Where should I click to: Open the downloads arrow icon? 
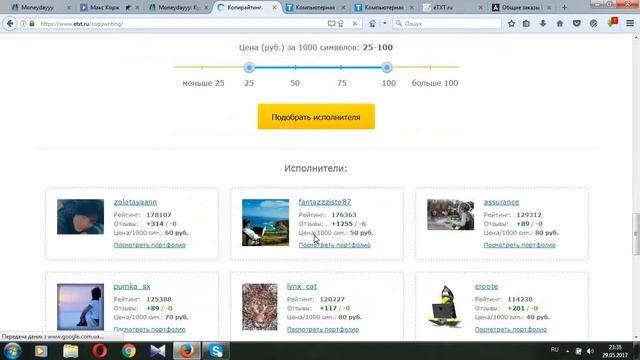pyautogui.click(x=543, y=24)
